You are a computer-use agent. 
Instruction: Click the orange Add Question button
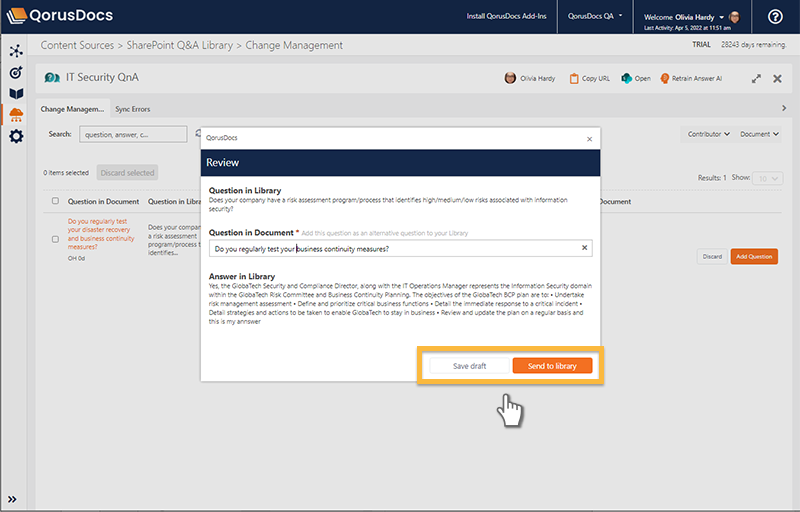754,257
